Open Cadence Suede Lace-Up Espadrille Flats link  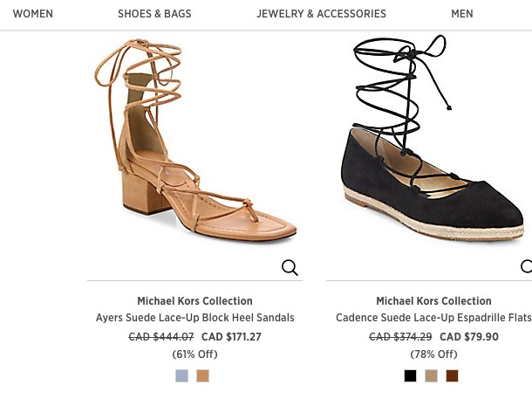433,319
